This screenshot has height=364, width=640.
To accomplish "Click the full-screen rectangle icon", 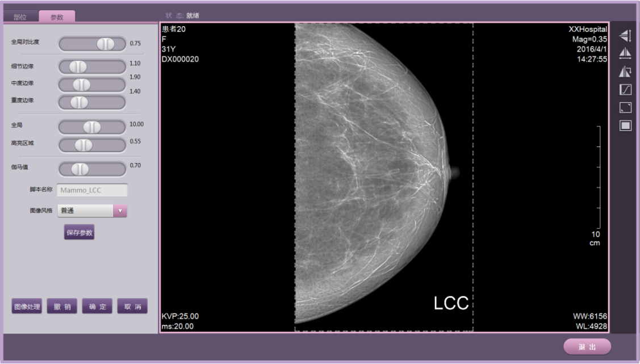I will (x=625, y=125).
